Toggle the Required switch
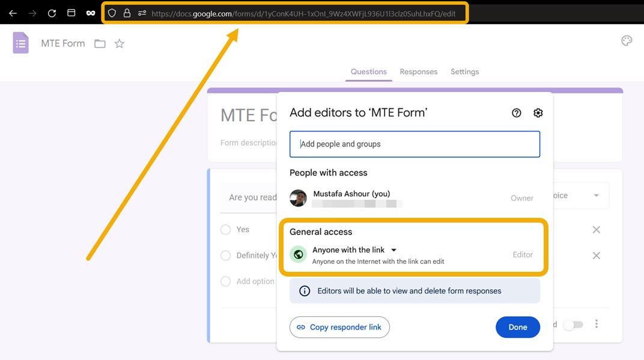The image size is (644, 360). click(x=573, y=324)
